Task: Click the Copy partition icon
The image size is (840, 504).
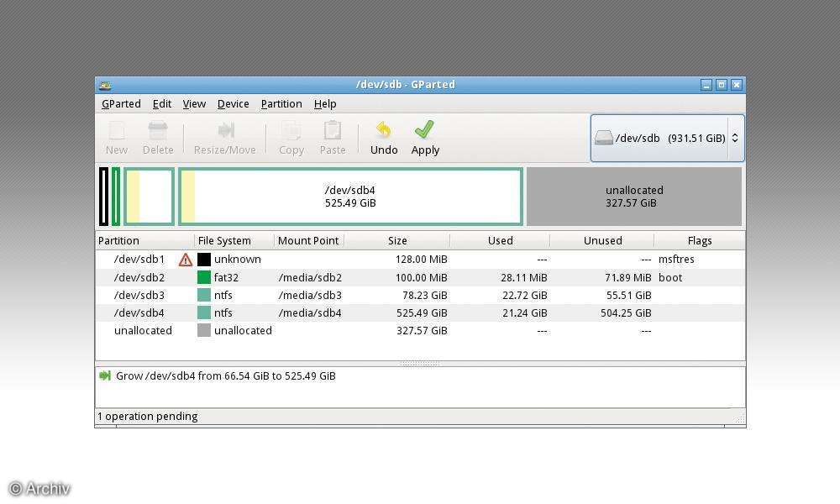Action: tap(291, 137)
